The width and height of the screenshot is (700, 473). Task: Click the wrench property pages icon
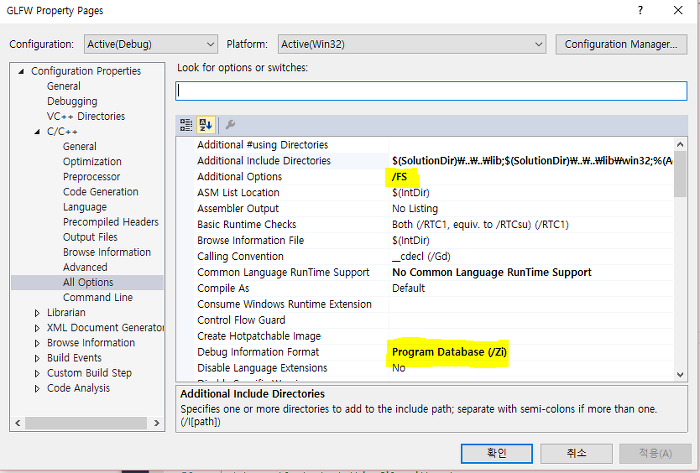230,125
